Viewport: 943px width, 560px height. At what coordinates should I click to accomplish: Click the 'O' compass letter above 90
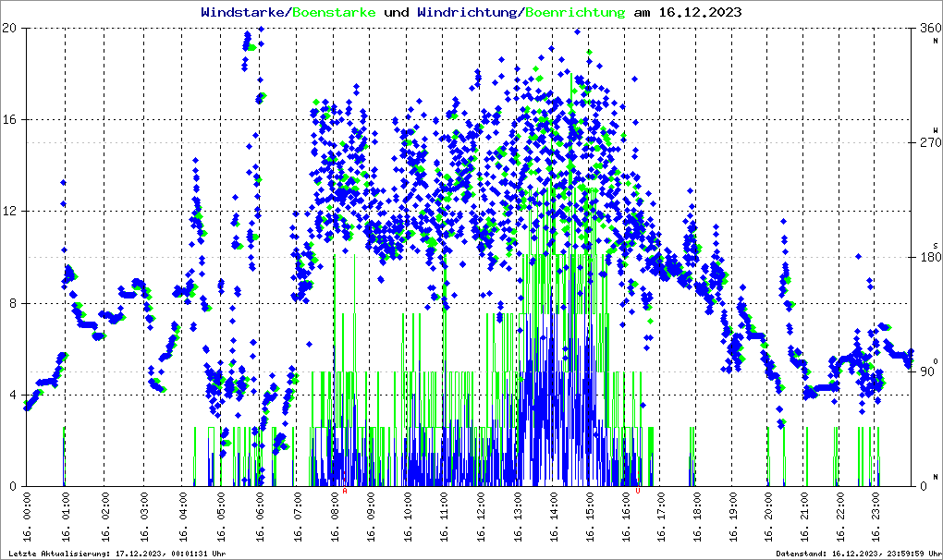click(x=936, y=361)
